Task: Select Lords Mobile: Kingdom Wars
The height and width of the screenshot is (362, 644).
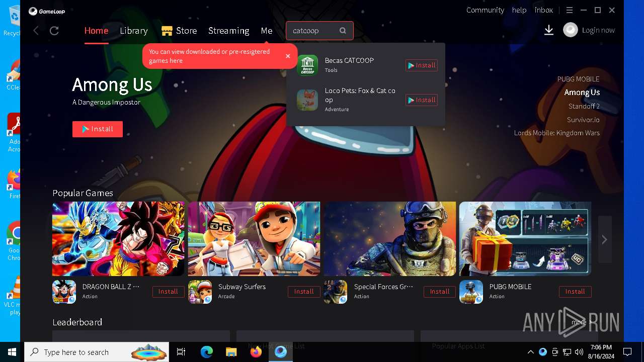Action: pos(557,133)
